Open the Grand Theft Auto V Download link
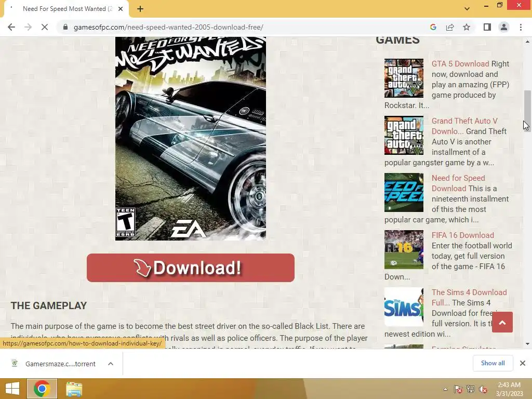This screenshot has width=532, height=399. [464, 126]
